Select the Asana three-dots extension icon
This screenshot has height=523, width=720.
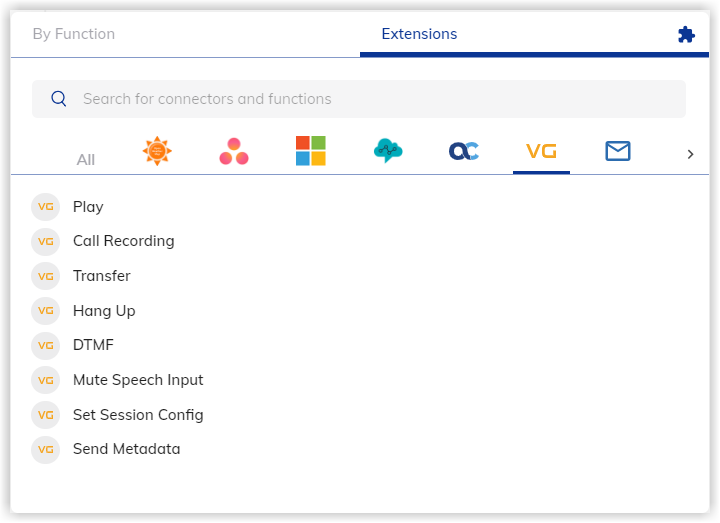[234, 151]
